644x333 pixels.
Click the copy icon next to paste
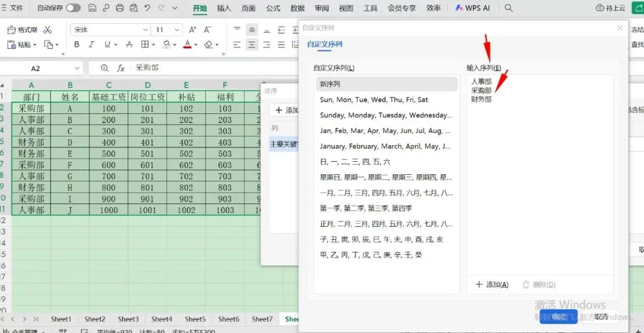click(x=48, y=44)
